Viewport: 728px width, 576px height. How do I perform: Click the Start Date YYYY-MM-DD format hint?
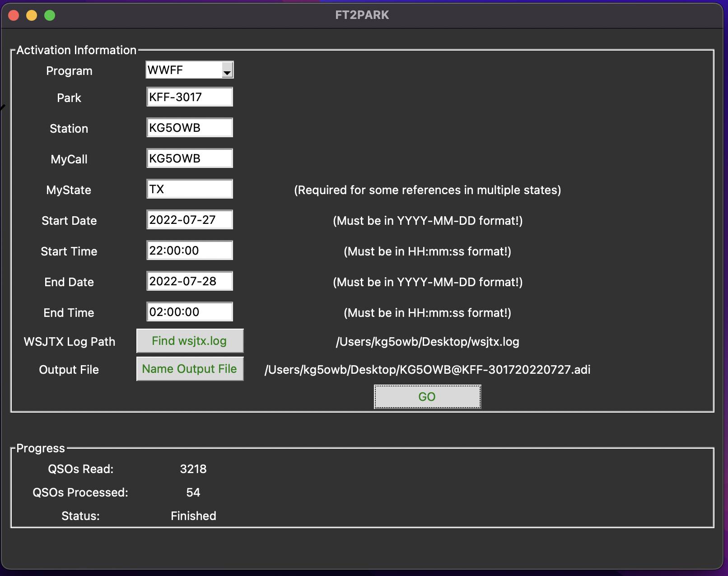[x=427, y=221]
